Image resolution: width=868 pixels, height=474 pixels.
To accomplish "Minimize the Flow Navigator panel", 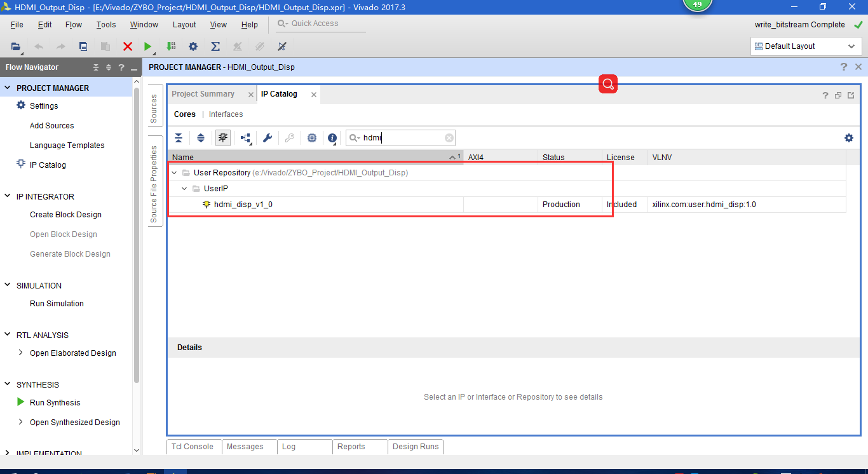I will (133, 68).
